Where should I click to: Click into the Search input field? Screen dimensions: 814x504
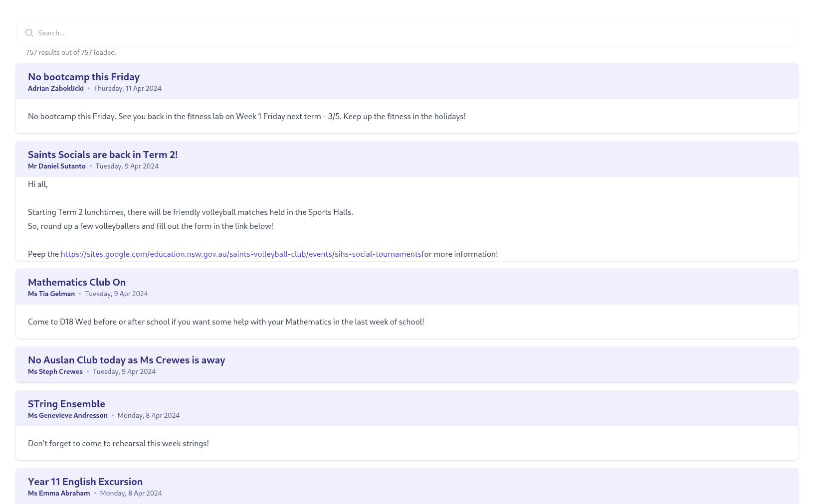coord(399,33)
